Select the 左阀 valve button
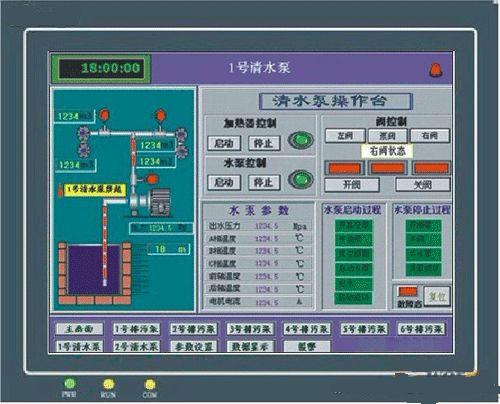The width and height of the screenshot is (500, 404). pyautogui.click(x=345, y=136)
